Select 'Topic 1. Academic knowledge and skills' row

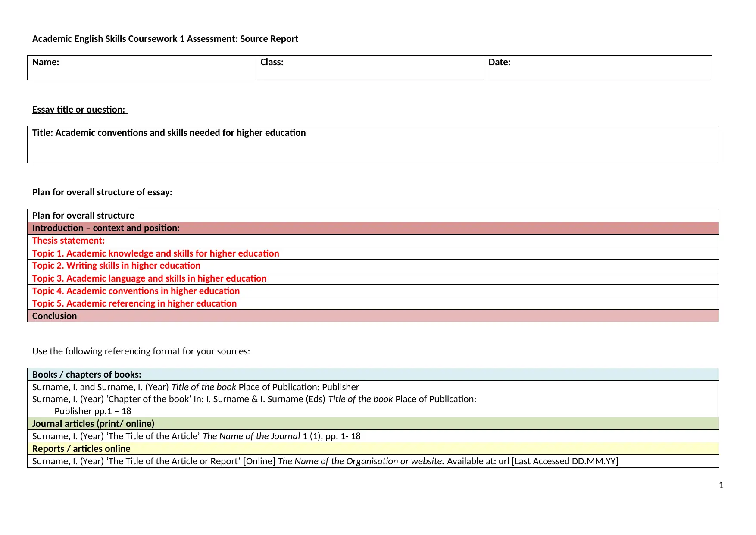[373, 253]
